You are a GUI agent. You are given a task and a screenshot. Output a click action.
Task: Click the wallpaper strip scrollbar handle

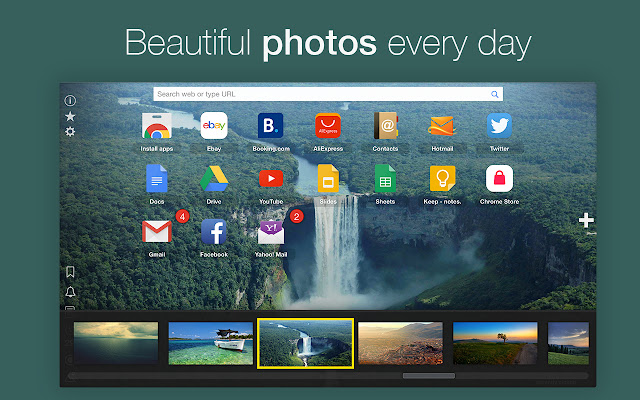pos(429,376)
